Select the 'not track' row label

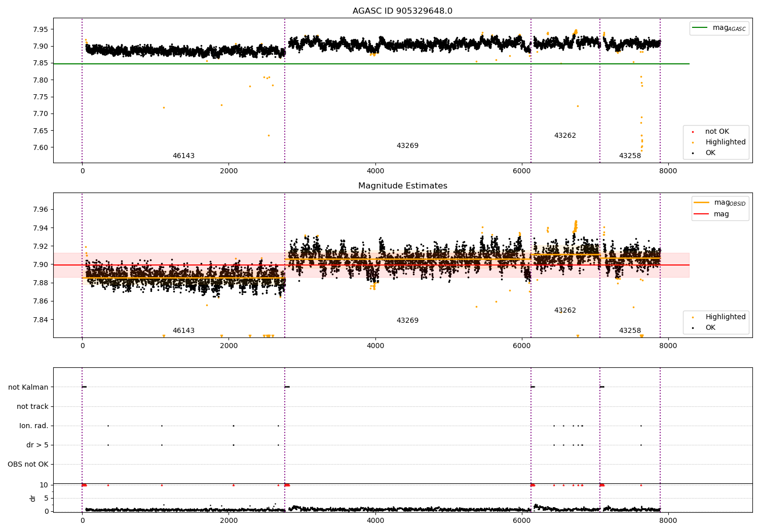[x=32, y=407]
